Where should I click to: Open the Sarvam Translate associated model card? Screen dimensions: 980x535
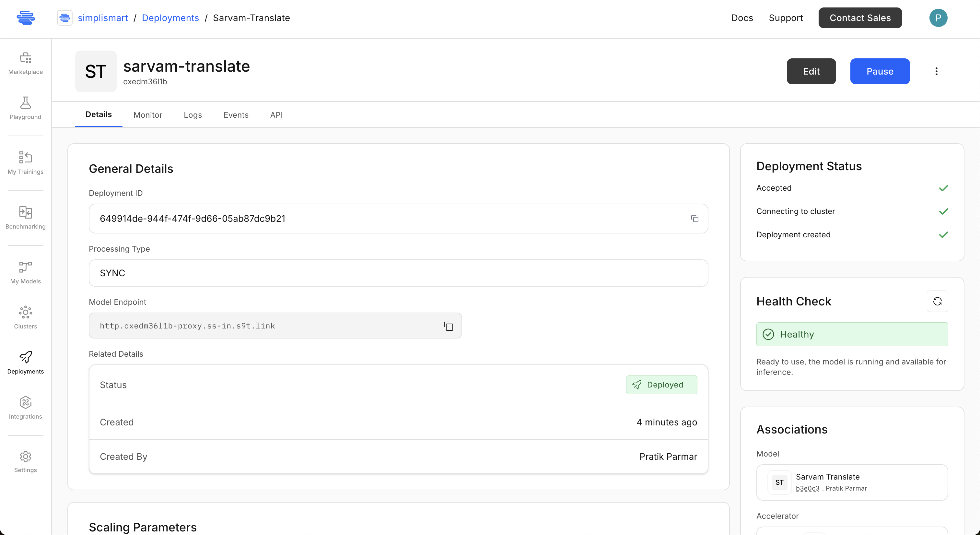(852, 482)
